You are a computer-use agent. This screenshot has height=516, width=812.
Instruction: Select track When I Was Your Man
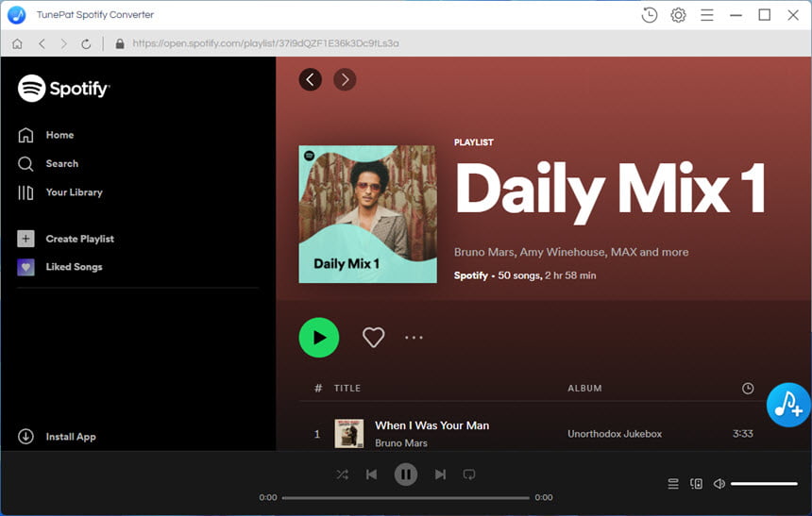431,425
